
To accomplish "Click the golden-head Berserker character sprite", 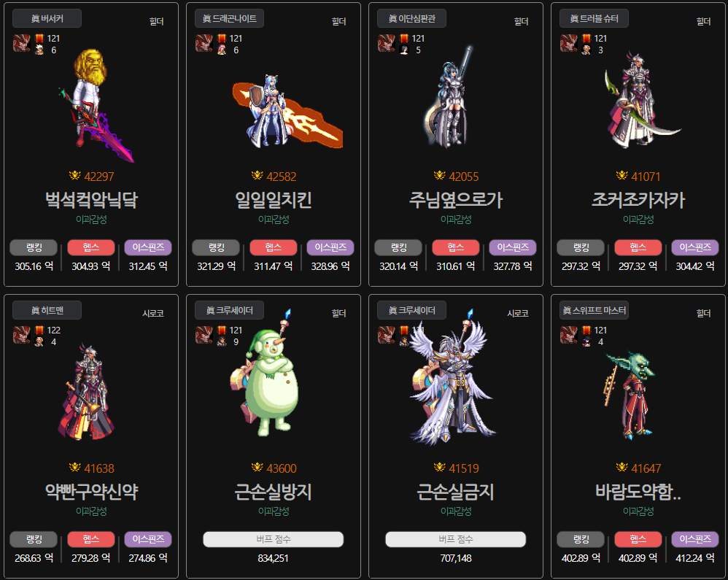I will pyautogui.click(x=95, y=105).
